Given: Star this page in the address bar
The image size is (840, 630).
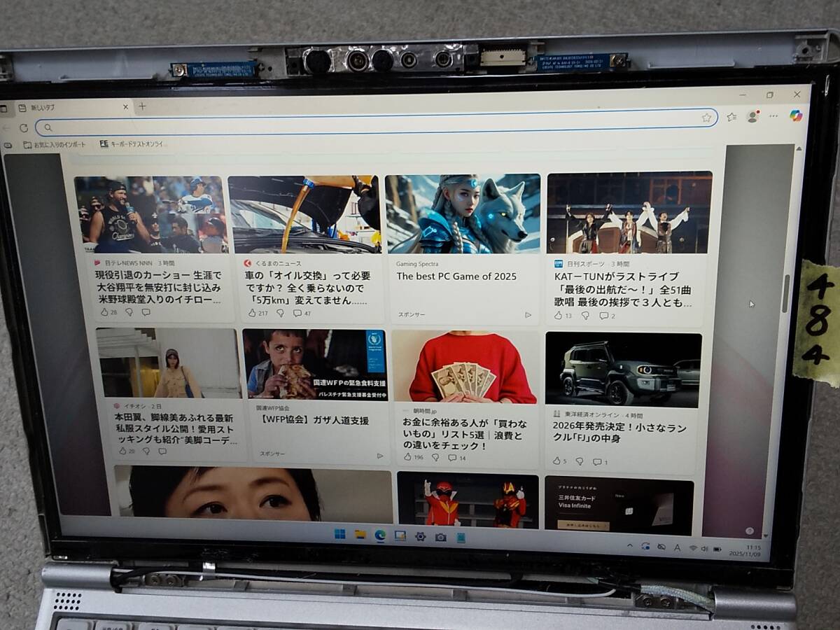Looking at the screenshot, I should coord(707,118).
